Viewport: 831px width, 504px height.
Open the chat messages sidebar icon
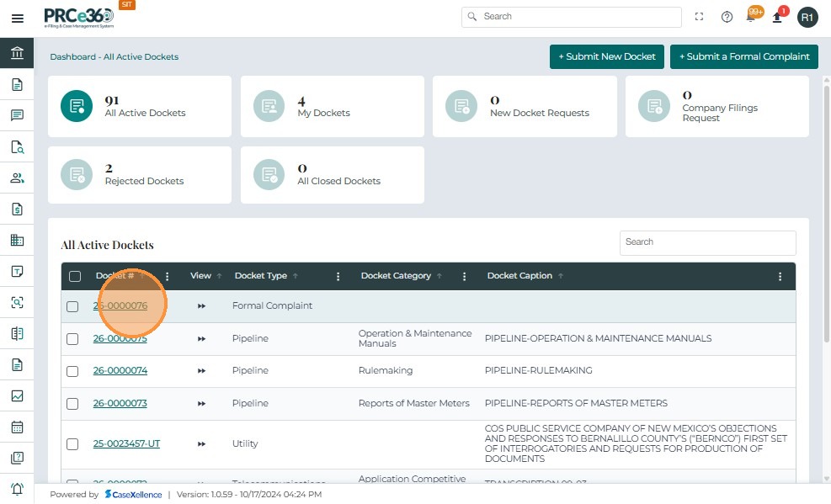[x=17, y=116]
